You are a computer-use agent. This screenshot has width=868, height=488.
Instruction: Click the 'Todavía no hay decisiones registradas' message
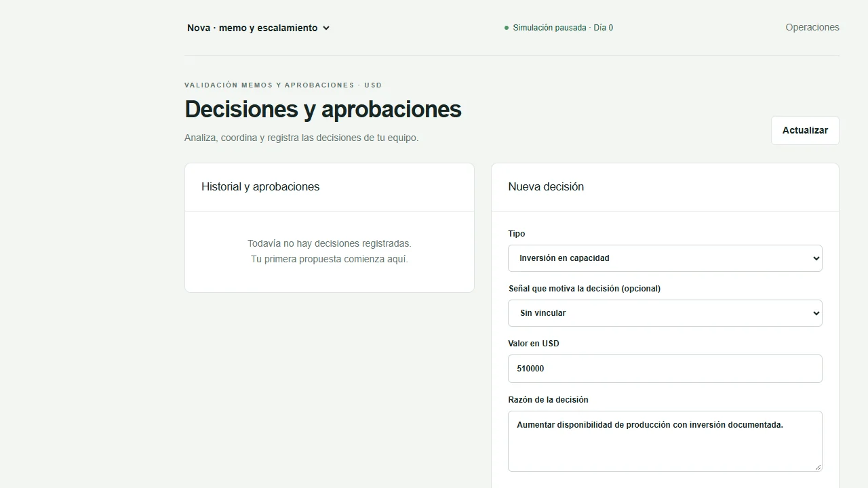330,243
